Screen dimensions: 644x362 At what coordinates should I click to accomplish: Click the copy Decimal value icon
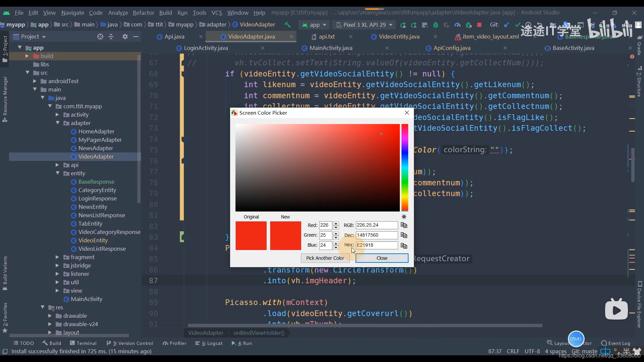(x=404, y=235)
